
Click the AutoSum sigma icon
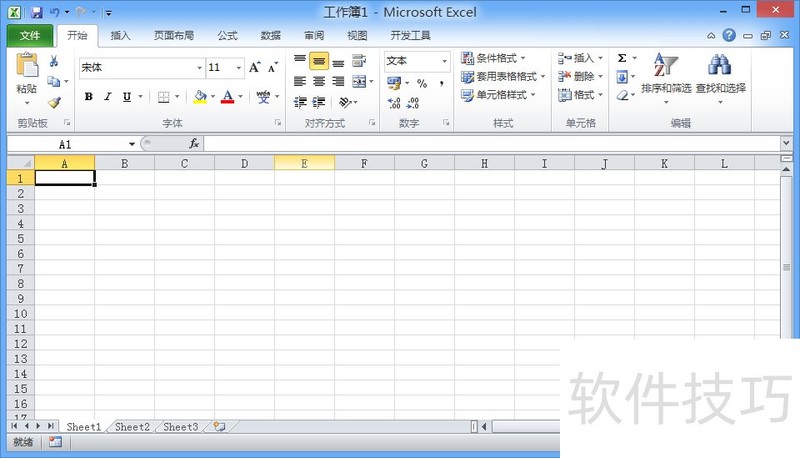pyautogui.click(x=622, y=58)
